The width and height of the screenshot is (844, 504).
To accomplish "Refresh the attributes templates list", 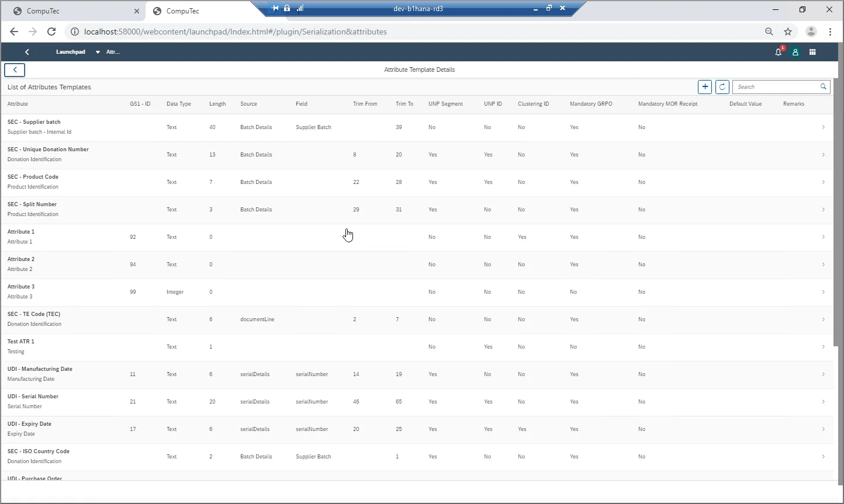I will (x=722, y=86).
